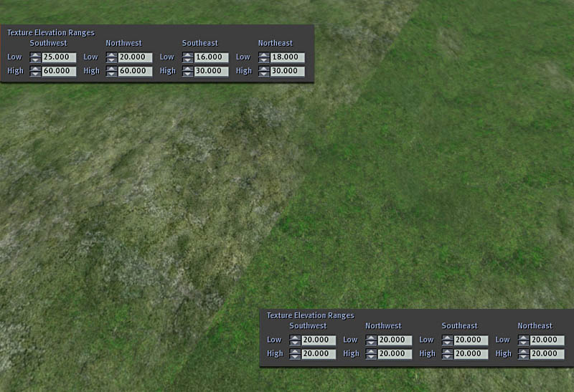Click 'Southwest' heading in bottom panel

click(308, 326)
